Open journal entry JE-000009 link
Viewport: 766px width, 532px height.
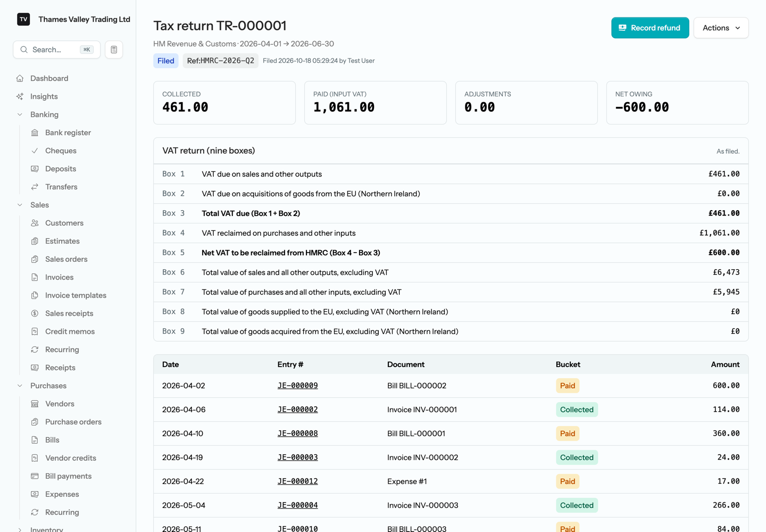pyautogui.click(x=297, y=386)
